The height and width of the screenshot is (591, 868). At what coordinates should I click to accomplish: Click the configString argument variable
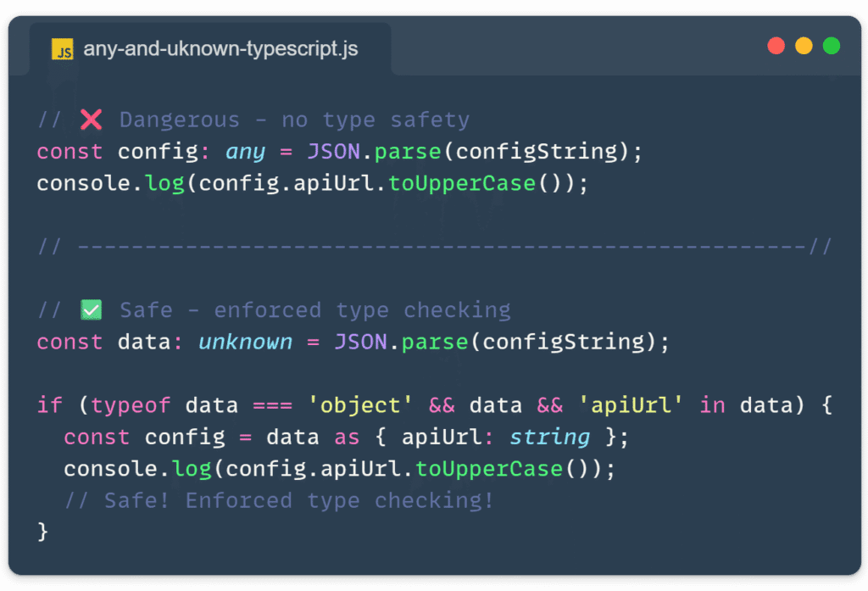533,151
